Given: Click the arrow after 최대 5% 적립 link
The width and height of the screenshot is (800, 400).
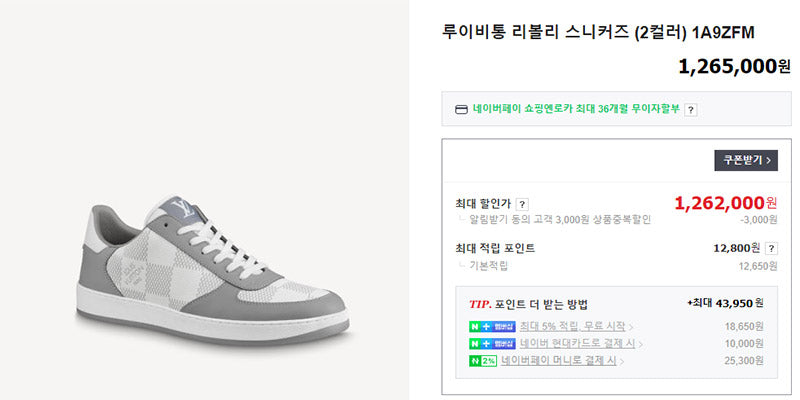Looking at the screenshot, I should (x=631, y=327).
